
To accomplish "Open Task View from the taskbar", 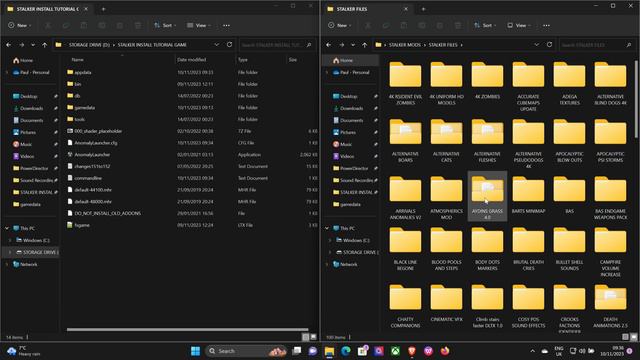I will (x=297, y=351).
